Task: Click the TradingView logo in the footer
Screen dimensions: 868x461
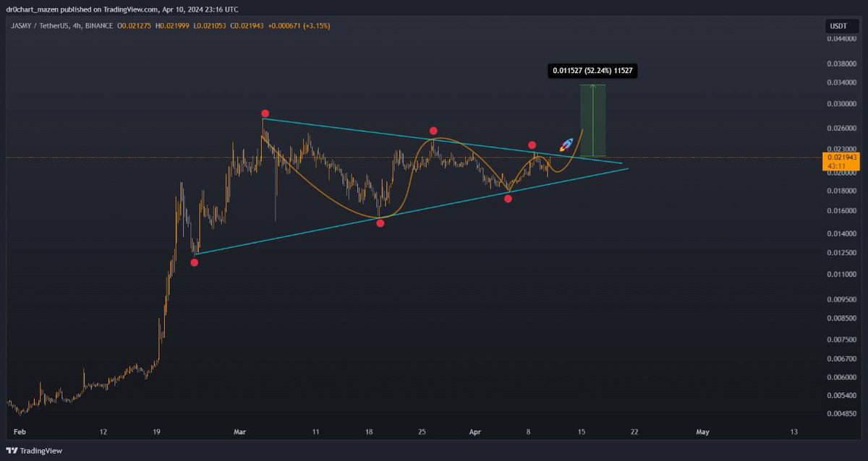Action: point(35,451)
